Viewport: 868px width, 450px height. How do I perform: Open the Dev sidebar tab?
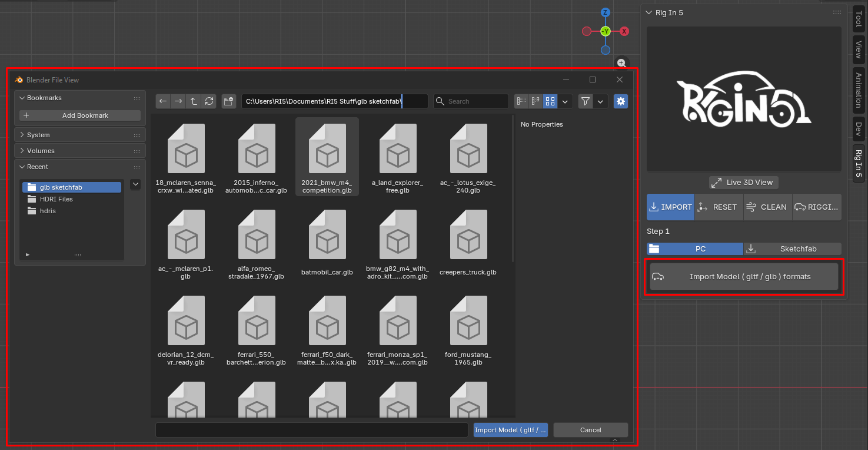coord(859,129)
